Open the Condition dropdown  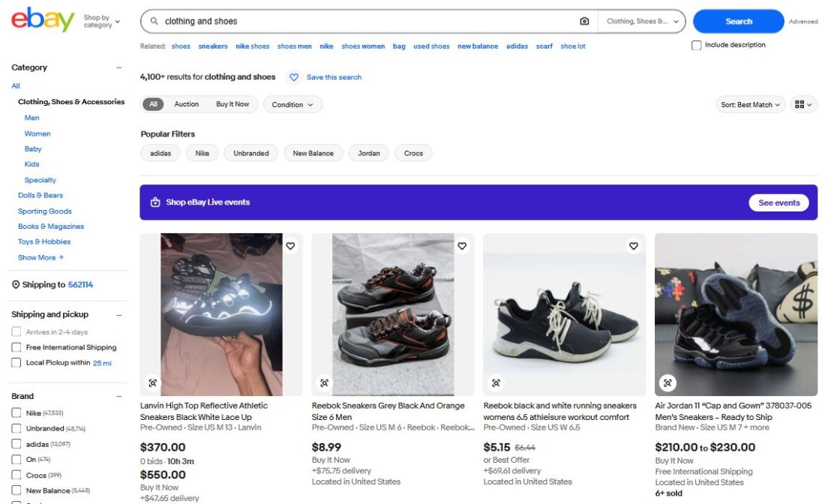(292, 104)
